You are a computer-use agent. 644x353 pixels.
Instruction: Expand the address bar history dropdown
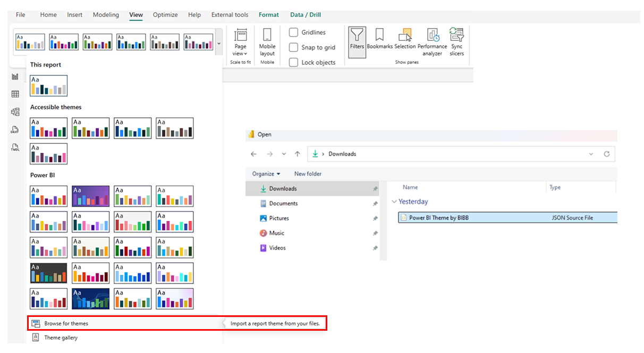[x=591, y=154]
